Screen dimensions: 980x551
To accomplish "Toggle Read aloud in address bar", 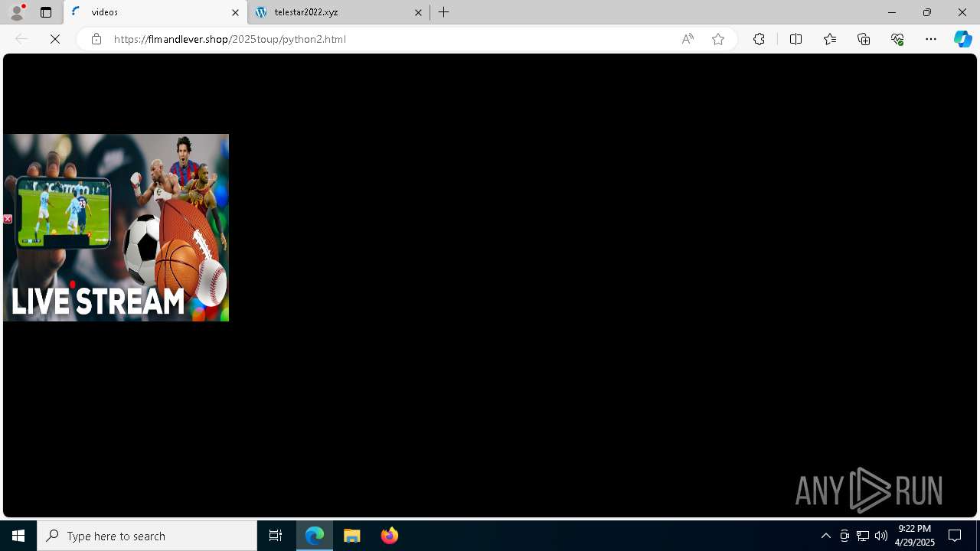I will pyautogui.click(x=688, y=39).
